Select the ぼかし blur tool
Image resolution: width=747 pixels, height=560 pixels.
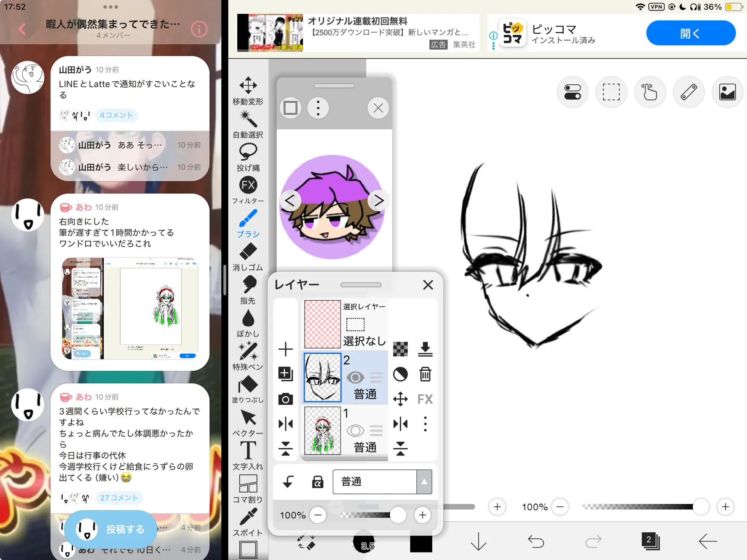[248, 323]
